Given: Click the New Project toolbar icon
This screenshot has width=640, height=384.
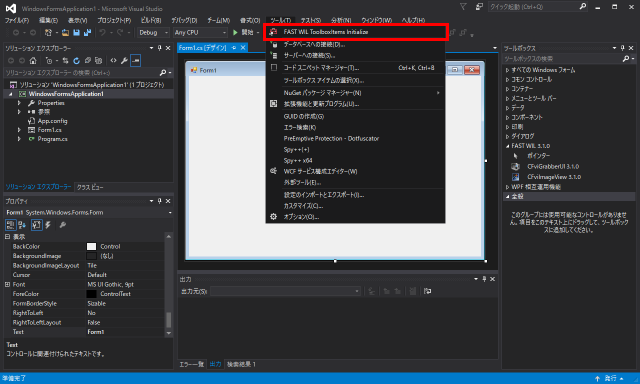Looking at the screenshot, I should pos(48,32).
